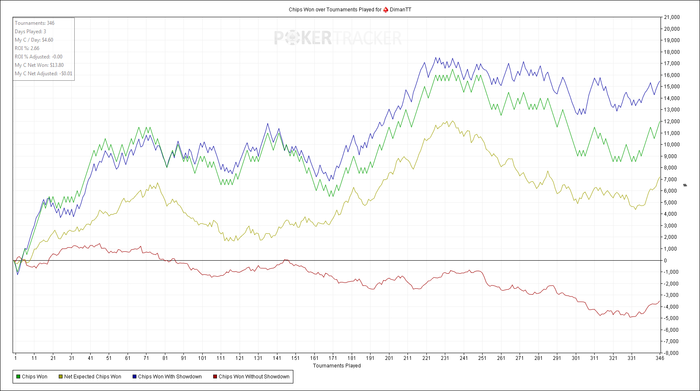Select the 'Chips Won With Showdown' legend label
700x391 pixels.
click(170, 377)
